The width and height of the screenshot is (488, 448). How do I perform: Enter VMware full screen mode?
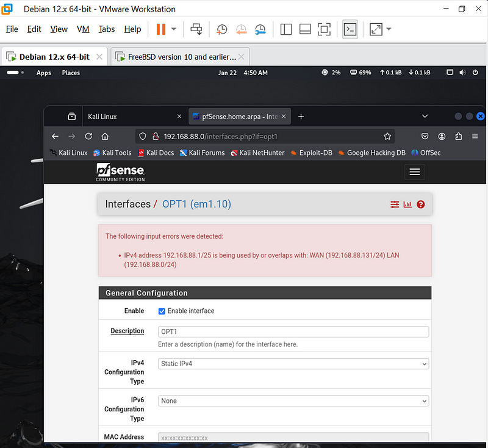coord(324,29)
